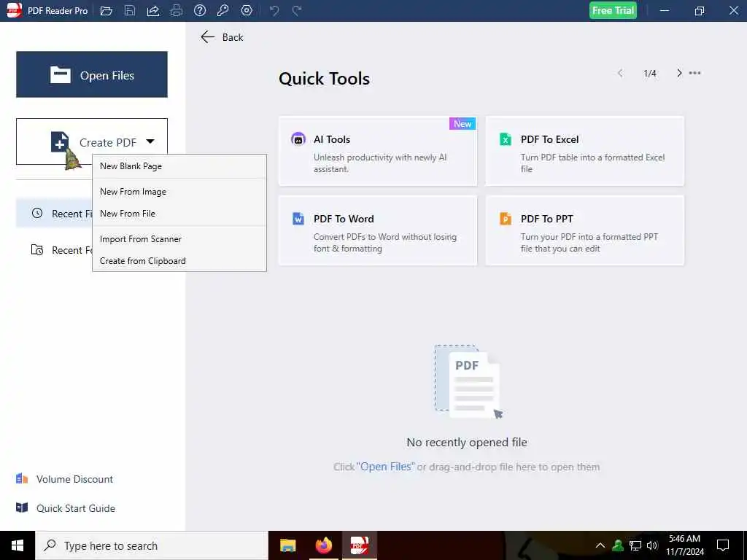Viewport: 747px width, 560px height.
Task: Open the PDF To Word card
Action: pos(378,230)
